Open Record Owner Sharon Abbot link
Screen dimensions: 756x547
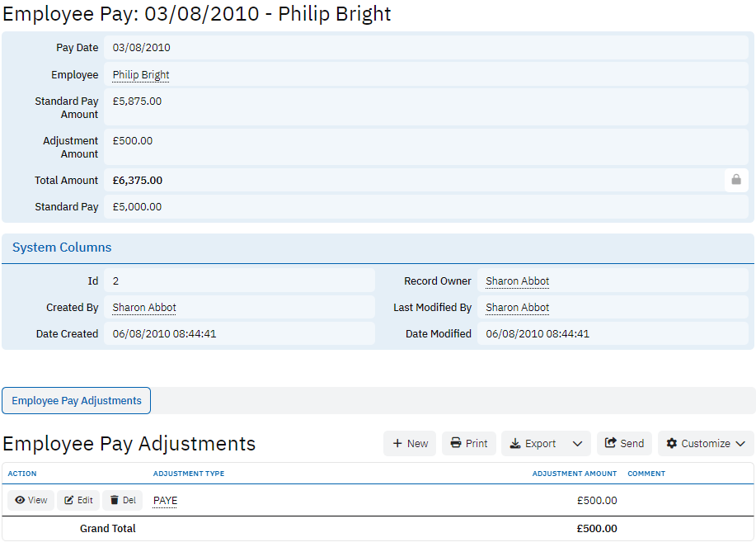click(517, 281)
